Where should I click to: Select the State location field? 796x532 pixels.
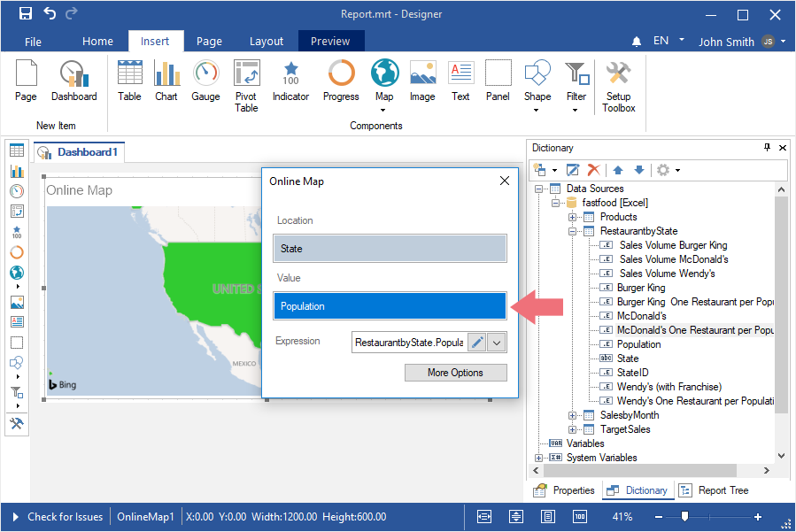(390, 249)
